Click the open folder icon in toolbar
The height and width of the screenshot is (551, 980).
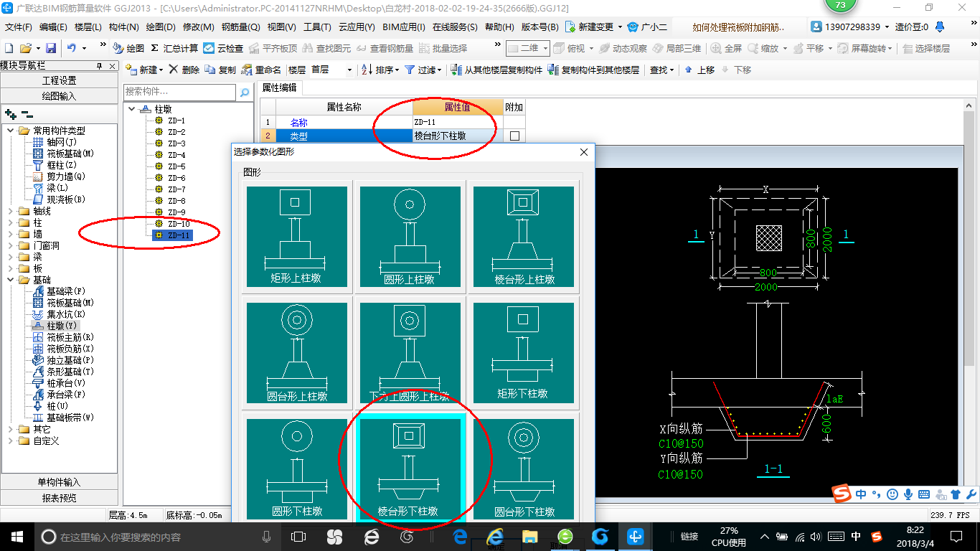click(x=25, y=48)
